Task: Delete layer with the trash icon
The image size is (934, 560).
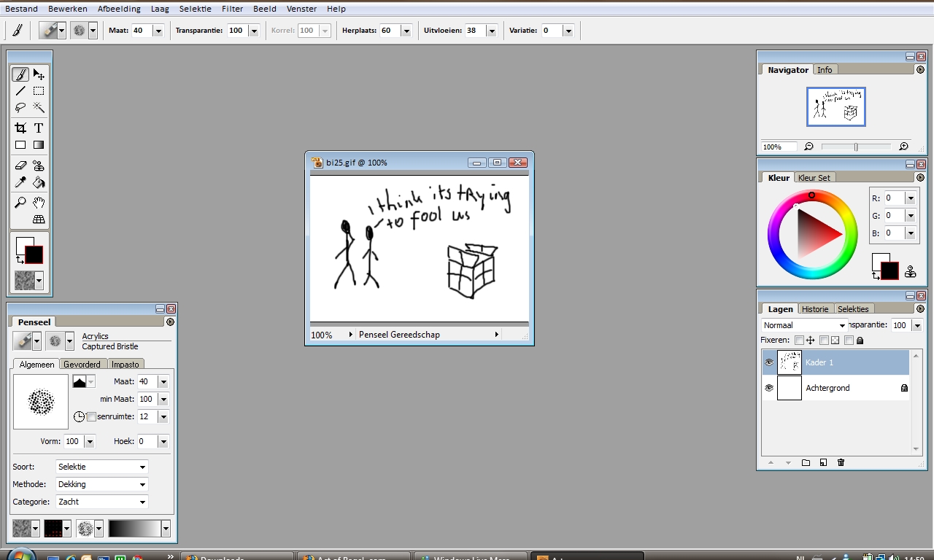Action: point(841,462)
